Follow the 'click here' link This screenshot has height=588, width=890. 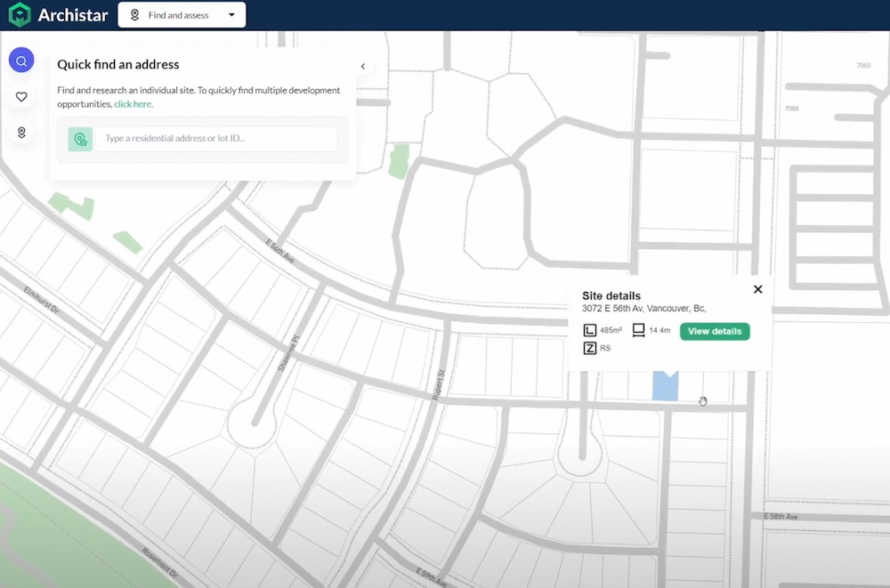coord(133,104)
